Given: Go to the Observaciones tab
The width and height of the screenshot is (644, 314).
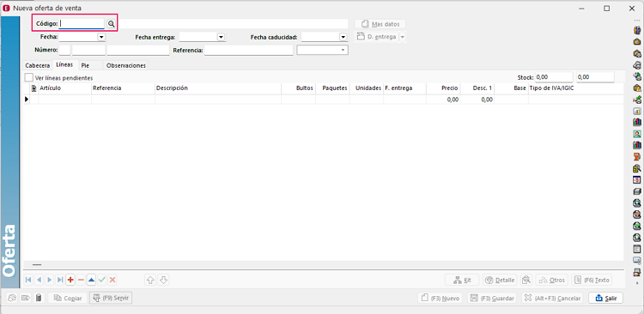Looking at the screenshot, I should coord(125,66).
